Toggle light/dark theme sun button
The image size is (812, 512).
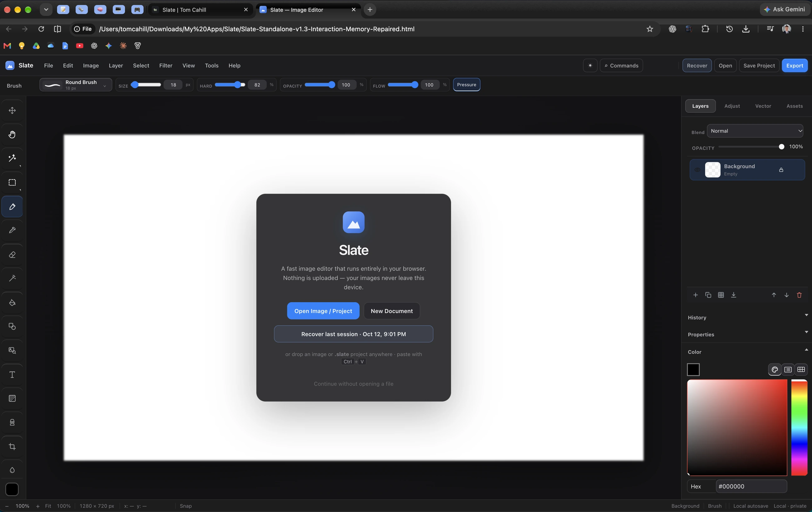point(590,65)
